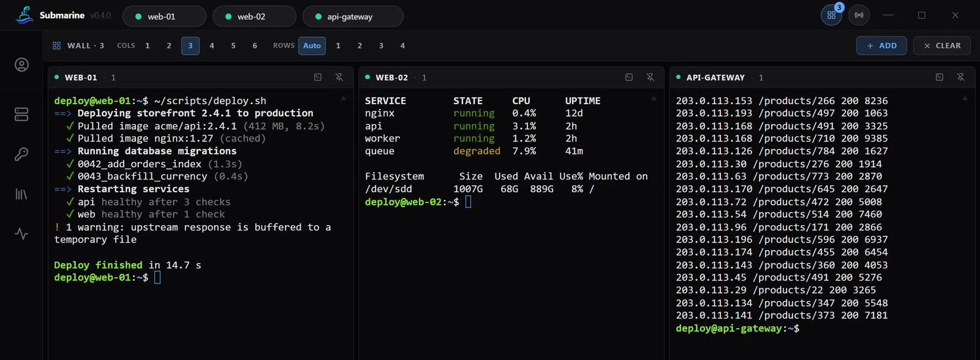Click the terminal icon in the API-GATEWAY pane header

[940, 77]
